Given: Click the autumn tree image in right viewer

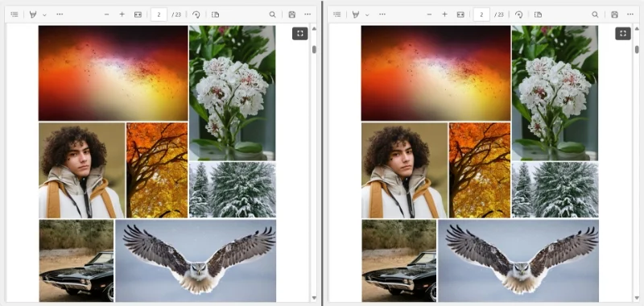Looking at the screenshot, I should click(480, 170).
